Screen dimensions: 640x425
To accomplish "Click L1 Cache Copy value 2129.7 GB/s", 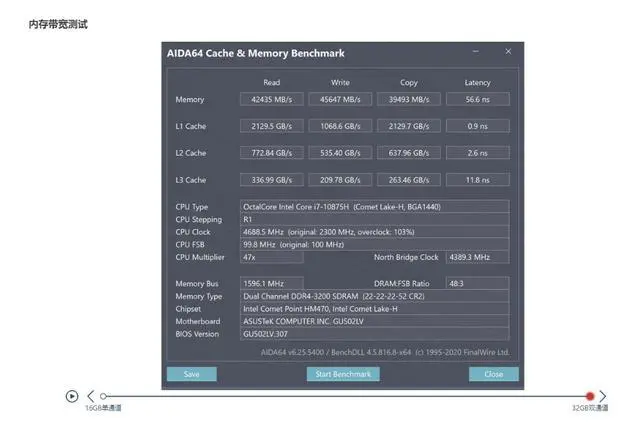I will [x=409, y=126].
